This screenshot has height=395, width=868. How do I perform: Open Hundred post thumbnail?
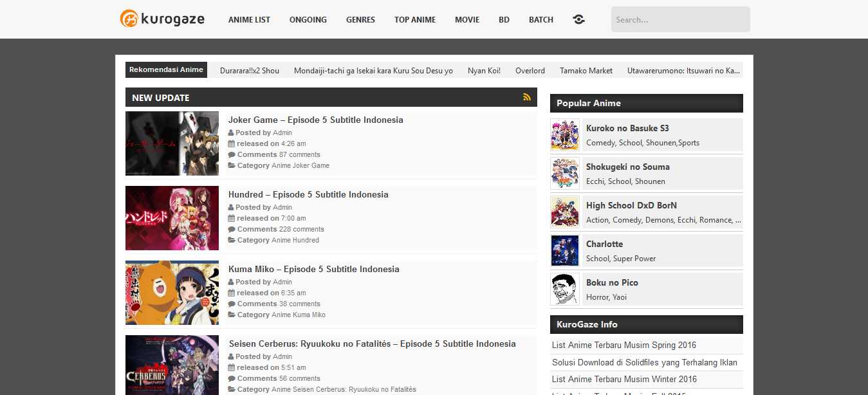[172, 218]
